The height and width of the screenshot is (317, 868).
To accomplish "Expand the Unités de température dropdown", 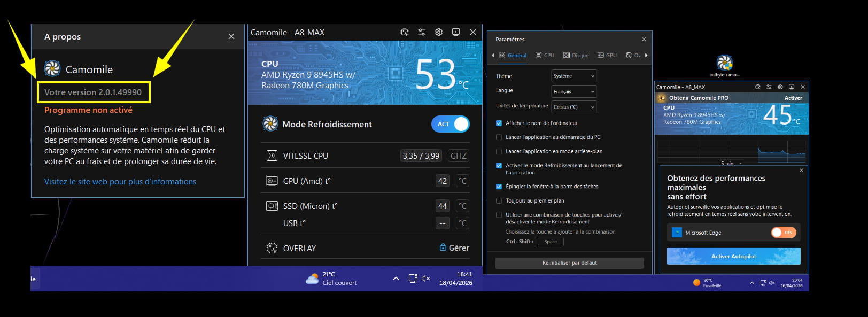I will (x=573, y=107).
